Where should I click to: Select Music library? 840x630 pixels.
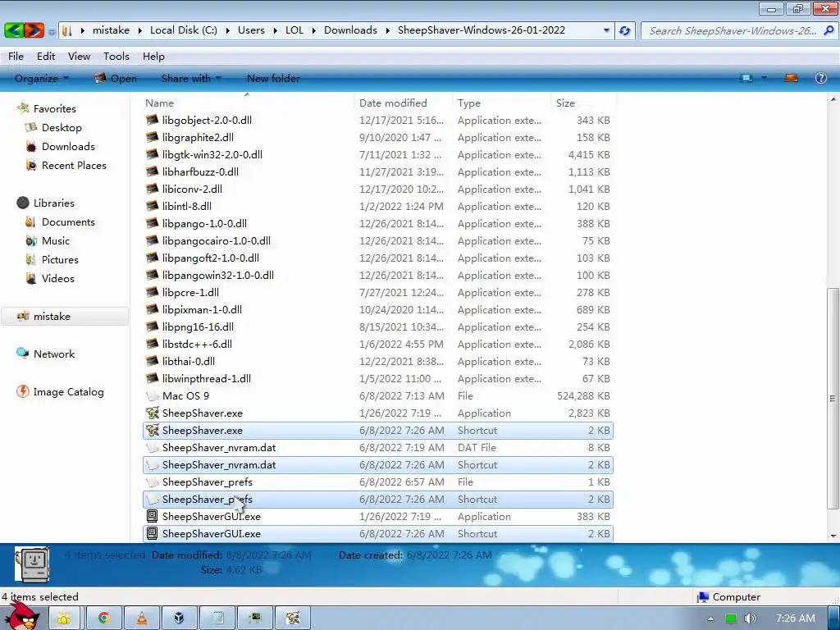coord(56,240)
